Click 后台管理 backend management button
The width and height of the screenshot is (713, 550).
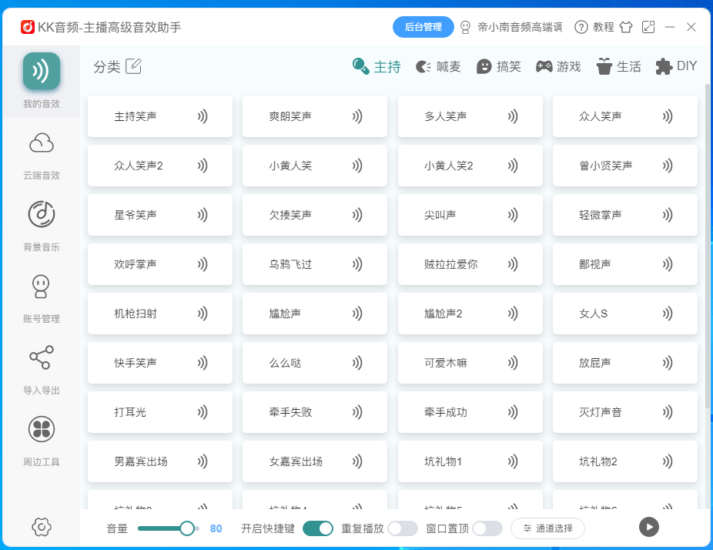pyautogui.click(x=423, y=27)
